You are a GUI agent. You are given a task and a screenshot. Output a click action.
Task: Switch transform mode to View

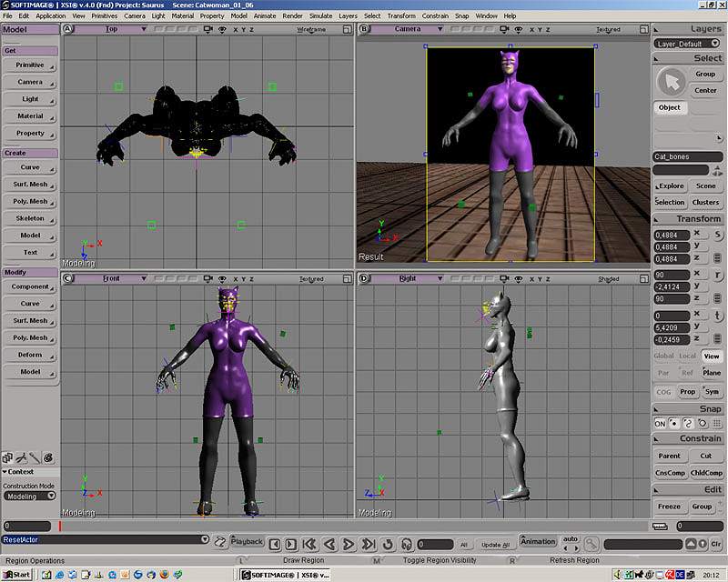coord(711,356)
